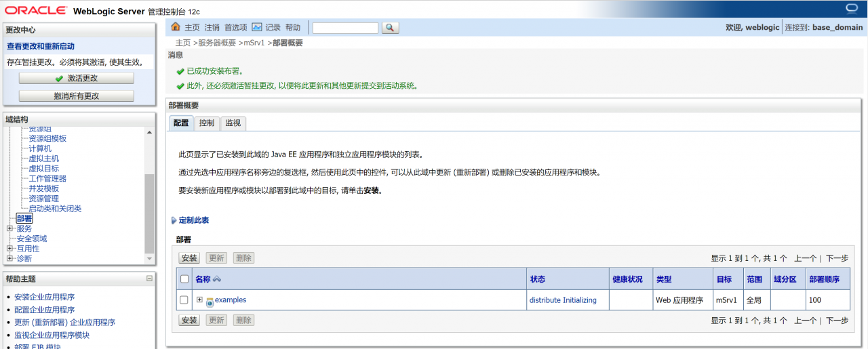This screenshot has height=349, width=868.
Task: Select 部署 in the domain tree
Action: click(x=24, y=218)
